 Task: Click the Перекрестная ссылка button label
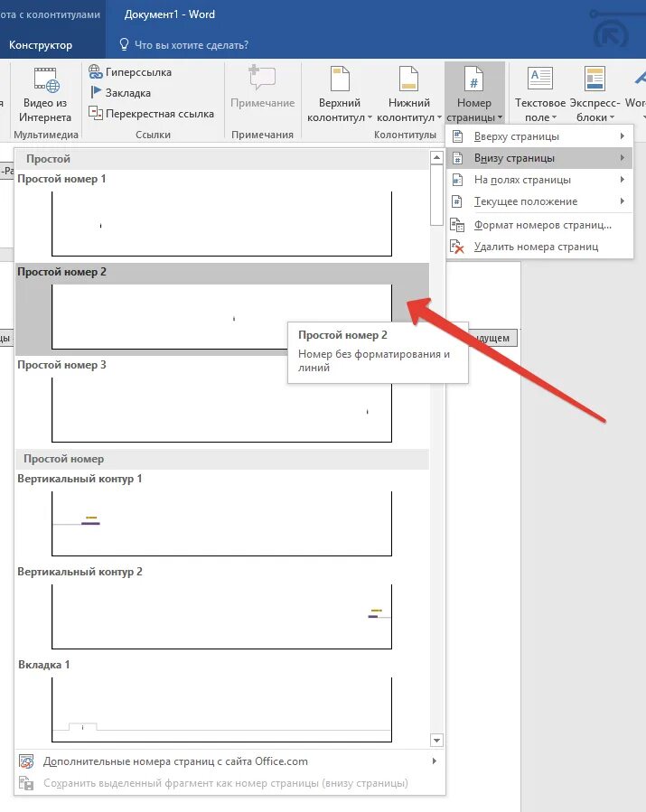pyautogui.click(x=160, y=114)
